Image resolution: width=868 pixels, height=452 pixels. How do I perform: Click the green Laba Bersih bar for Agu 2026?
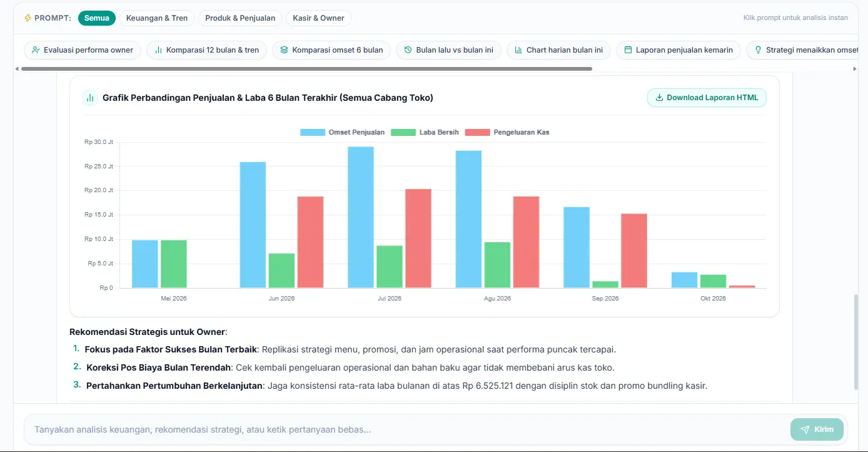497,265
